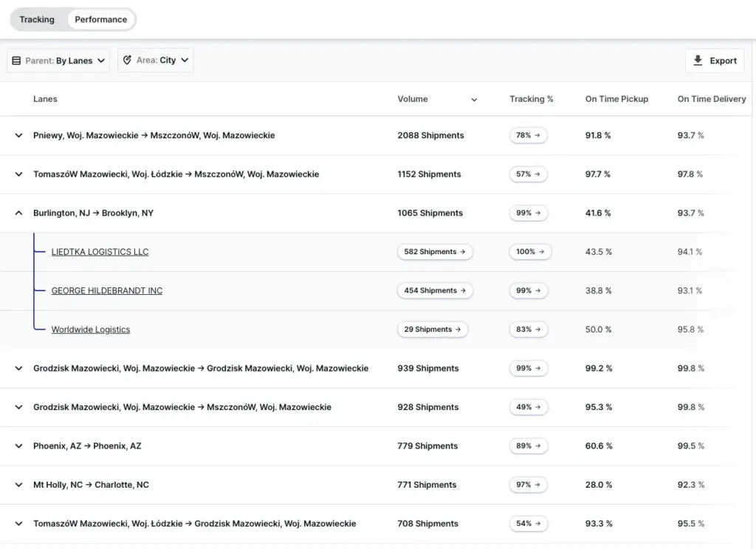Open the Worldwide Logistics carrier link
756x549 pixels.
point(90,330)
